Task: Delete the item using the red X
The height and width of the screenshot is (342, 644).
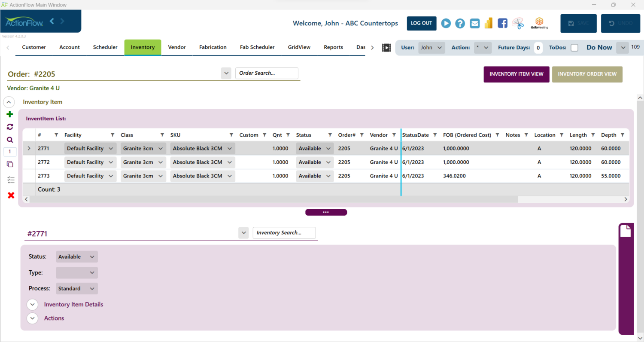Action: 9,195
